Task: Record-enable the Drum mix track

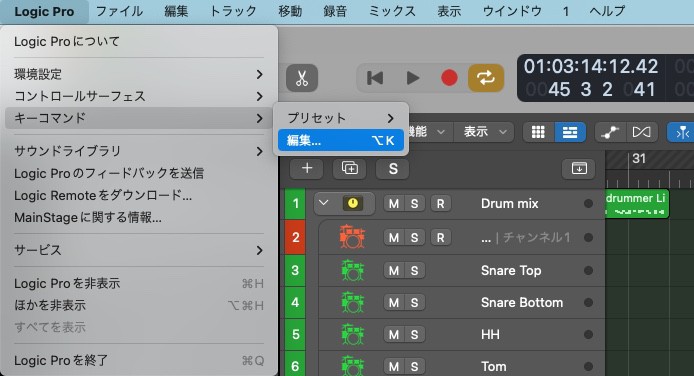Action: (x=440, y=203)
